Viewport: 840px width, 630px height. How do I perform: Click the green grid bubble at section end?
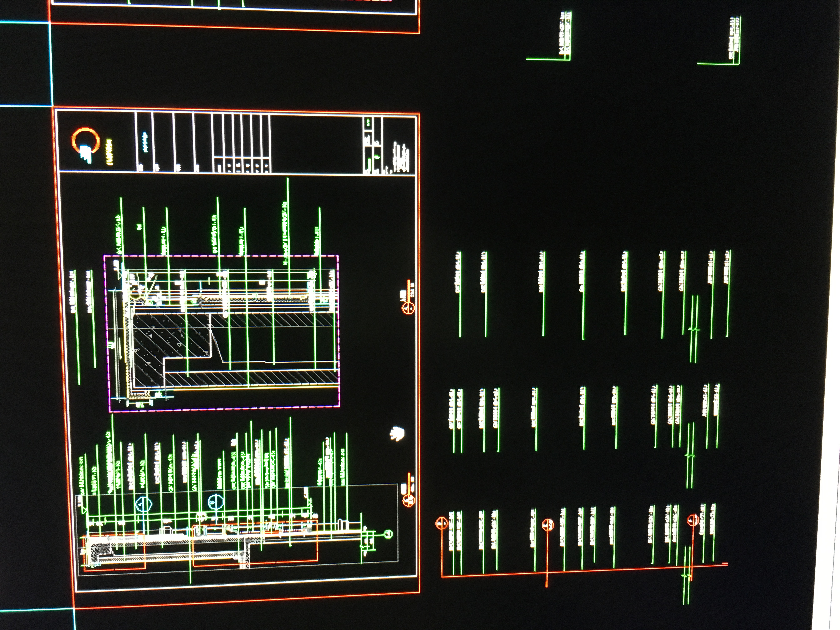click(388, 534)
